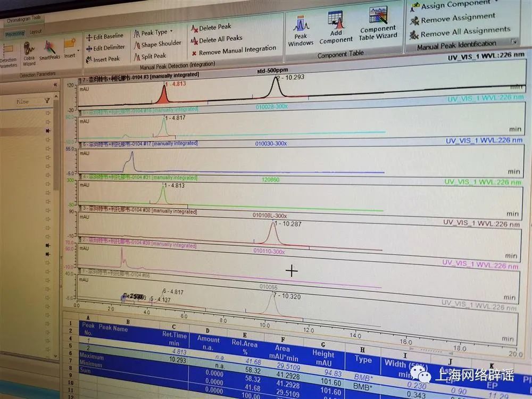Viewport: 532px width, 399px height.
Task: Switch to the Layout tab
Action: coord(35,31)
